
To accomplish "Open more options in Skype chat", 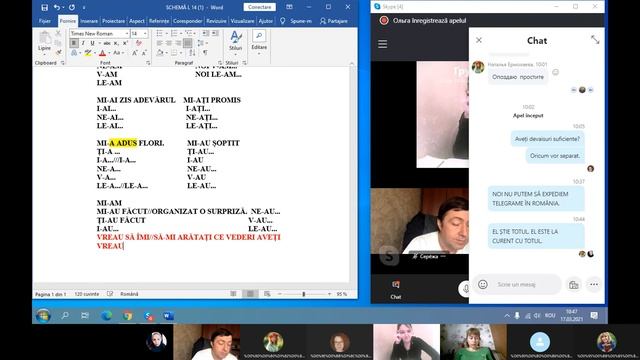I will pos(594,284).
